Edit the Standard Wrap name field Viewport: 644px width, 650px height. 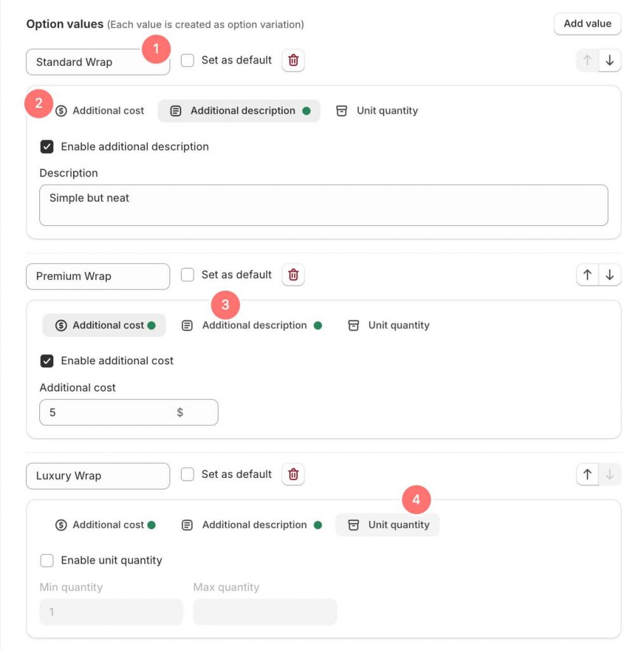(98, 62)
